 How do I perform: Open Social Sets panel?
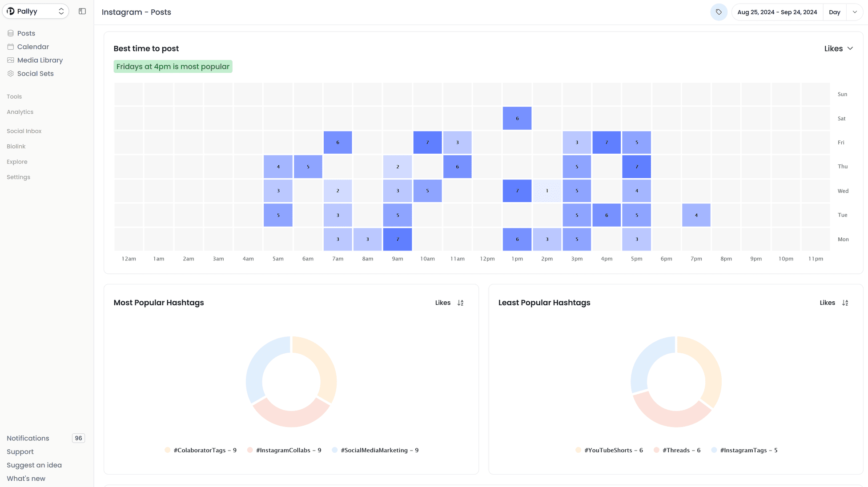(x=35, y=72)
